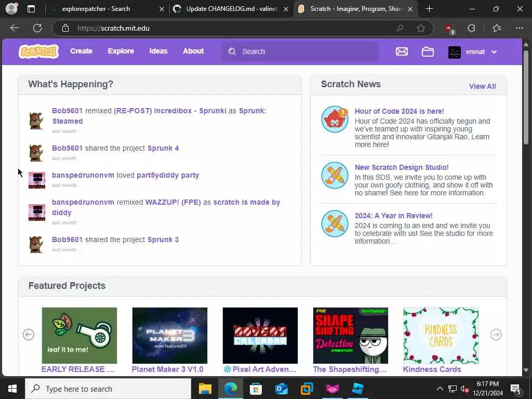This screenshot has height=399, width=532.
Task: Click the Scratch search input field
Action: pyautogui.click(x=300, y=51)
